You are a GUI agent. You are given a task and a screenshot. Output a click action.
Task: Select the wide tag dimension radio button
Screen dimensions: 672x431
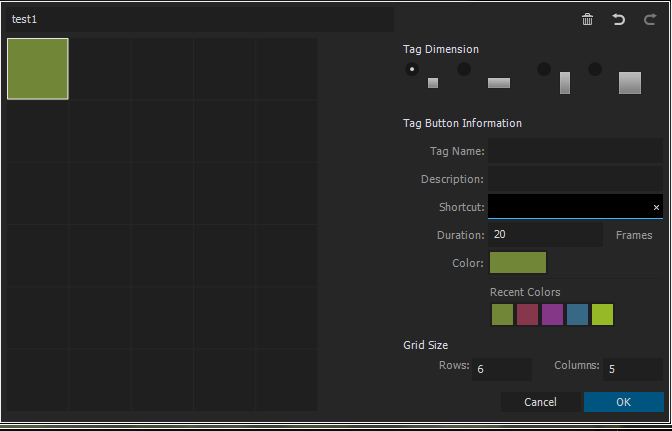click(x=464, y=69)
